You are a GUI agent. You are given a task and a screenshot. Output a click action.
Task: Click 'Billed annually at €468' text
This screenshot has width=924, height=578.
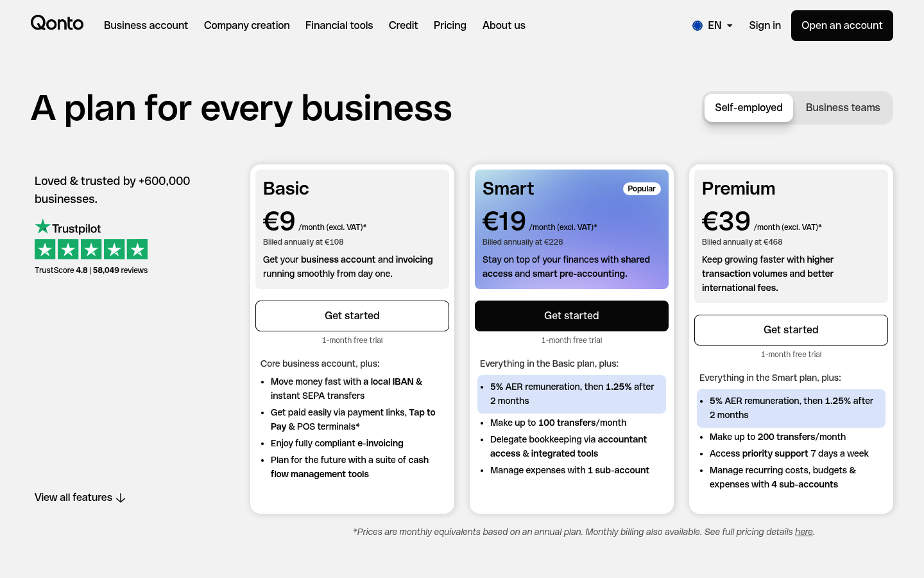(x=742, y=242)
